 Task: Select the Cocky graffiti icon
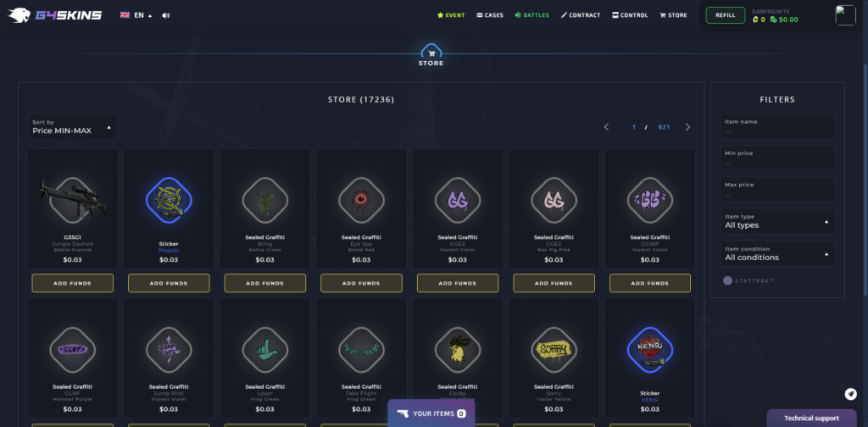coord(458,350)
